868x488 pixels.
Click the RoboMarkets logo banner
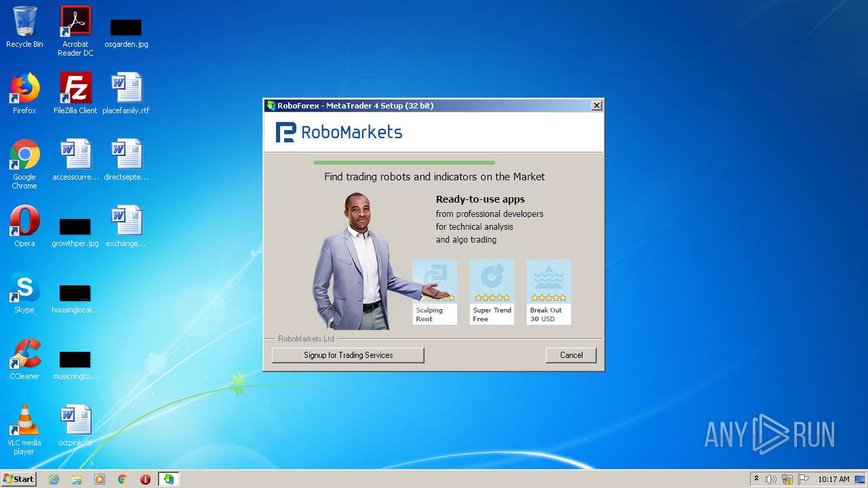(x=339, y=132)
